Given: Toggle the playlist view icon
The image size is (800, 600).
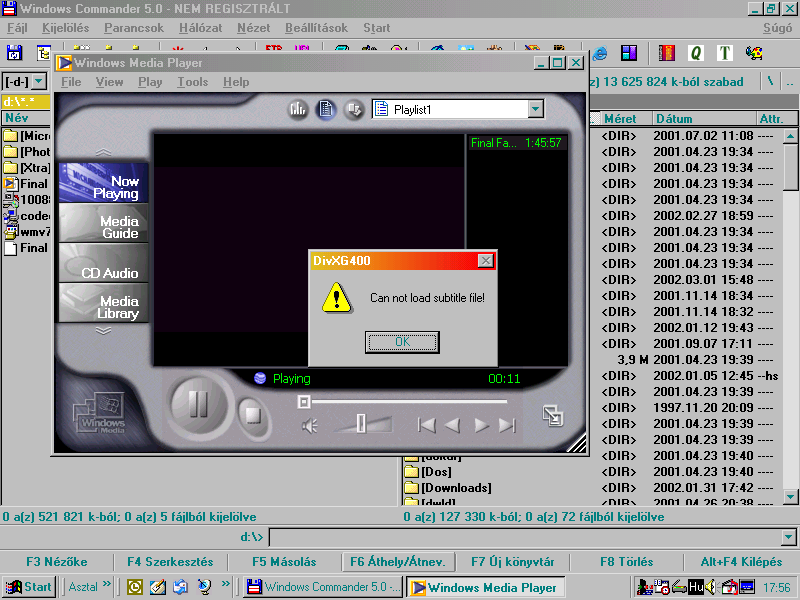Looking at the screenshot, I should (326, 109).
